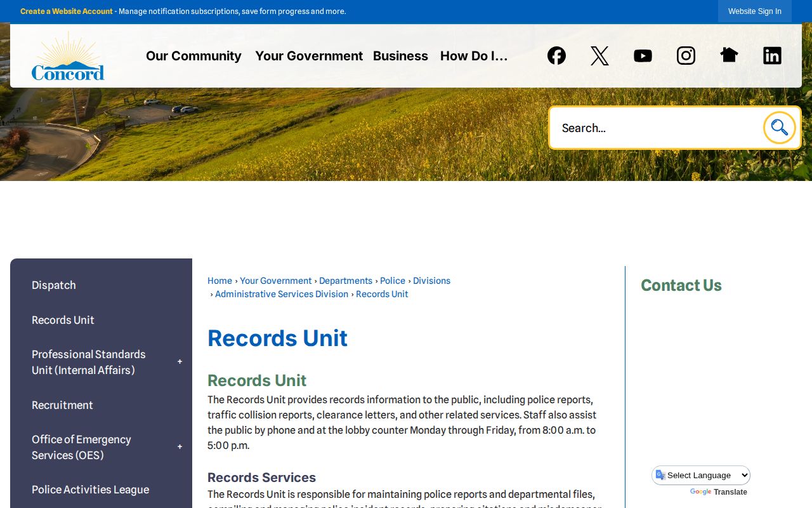Open the Facebook social icon
This screenshot has width=812, height=508.
tap(556, 56)
